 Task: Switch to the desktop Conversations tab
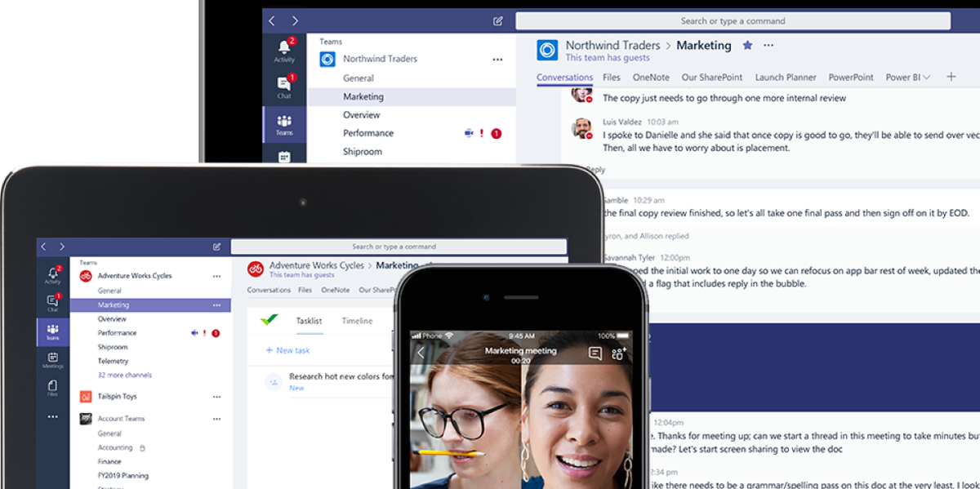coord(564,78)
